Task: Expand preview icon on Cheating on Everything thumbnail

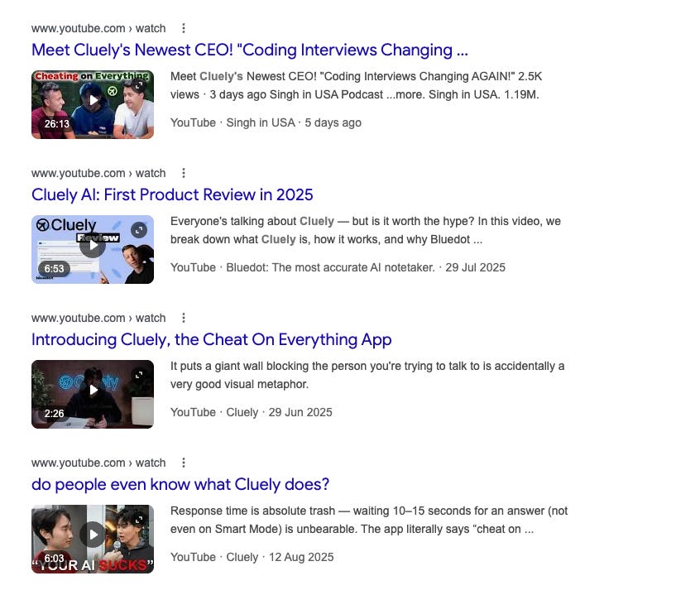Action: click(x=139, y=85)
